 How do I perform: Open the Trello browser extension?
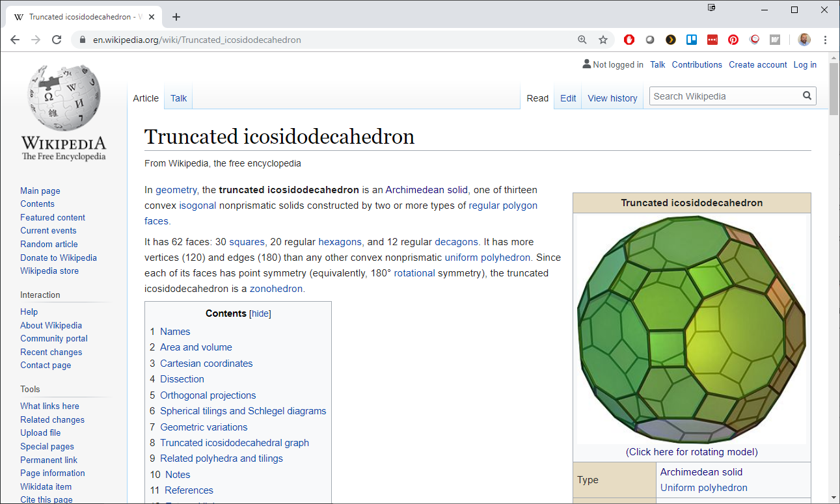click(x=692, y=40)
